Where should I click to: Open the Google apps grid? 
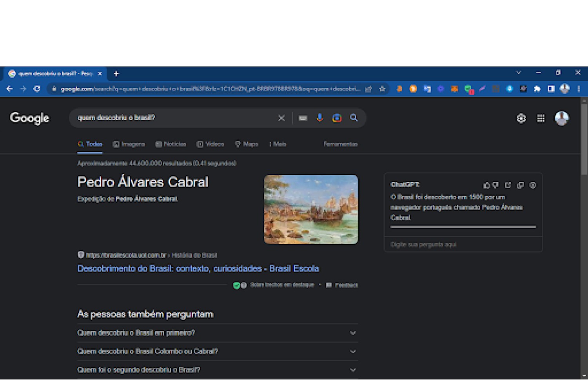541,118
